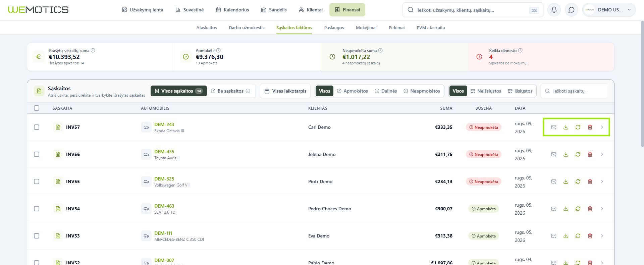644x265 pixels.
Task: Select invoice INV56 checkbox
Action: point(37,154)
